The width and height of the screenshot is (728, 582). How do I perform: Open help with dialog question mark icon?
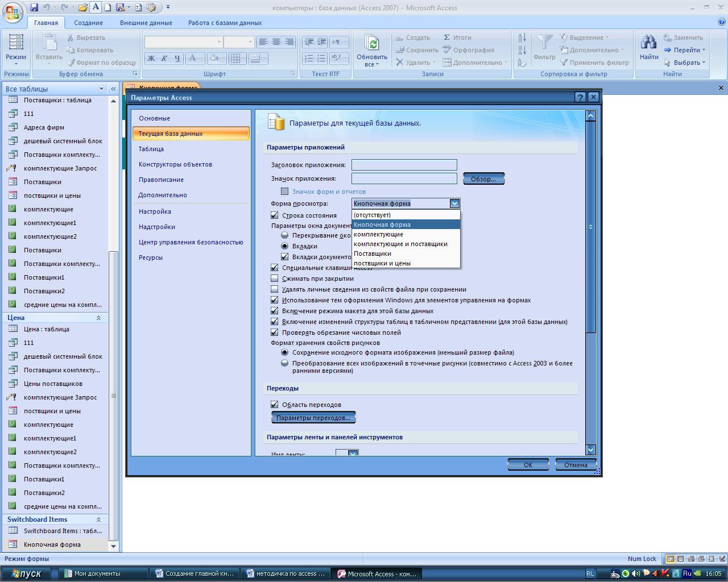pos(580,97)
